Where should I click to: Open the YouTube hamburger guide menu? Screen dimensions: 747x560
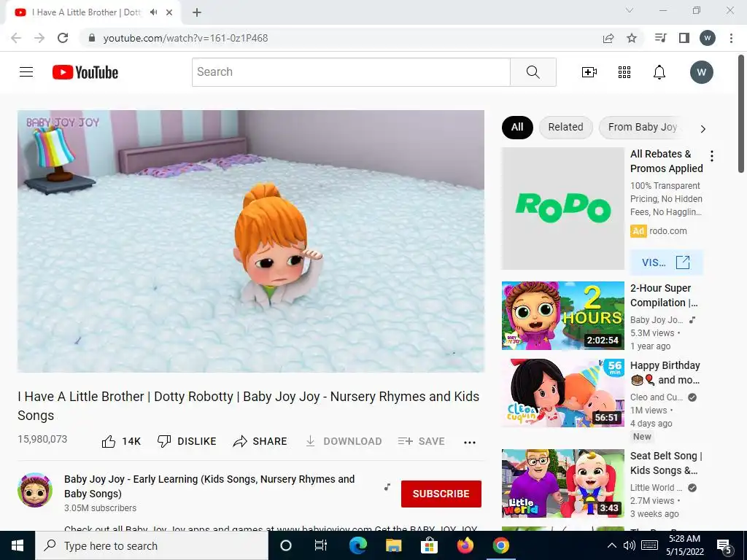point(26,72)
